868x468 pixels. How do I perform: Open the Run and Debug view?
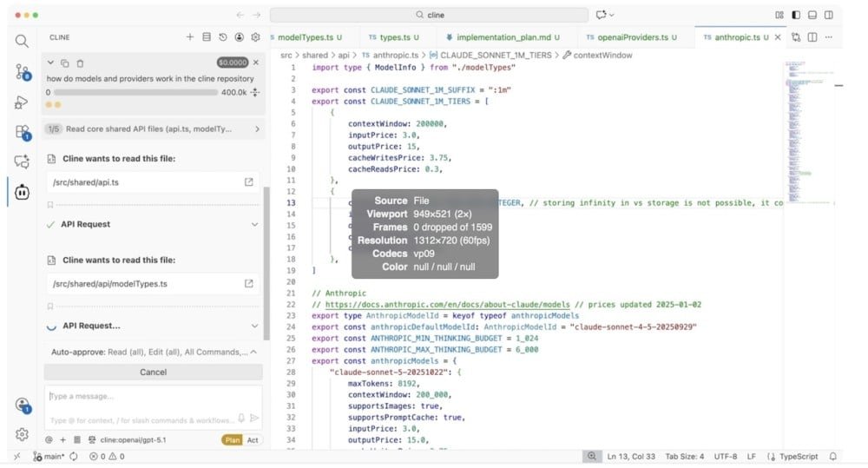(22, 102)
